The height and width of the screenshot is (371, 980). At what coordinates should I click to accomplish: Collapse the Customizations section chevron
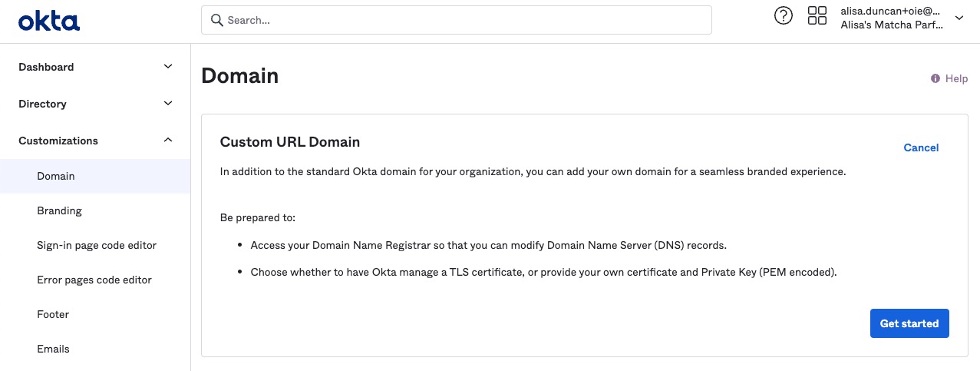pyautogui.click(x=168, y=141)
